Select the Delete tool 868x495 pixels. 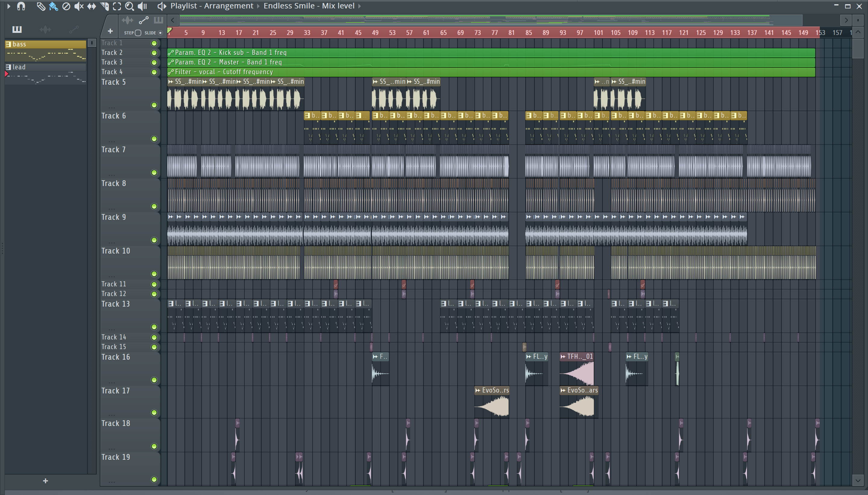pyautogui.click(x=66, y=6)
